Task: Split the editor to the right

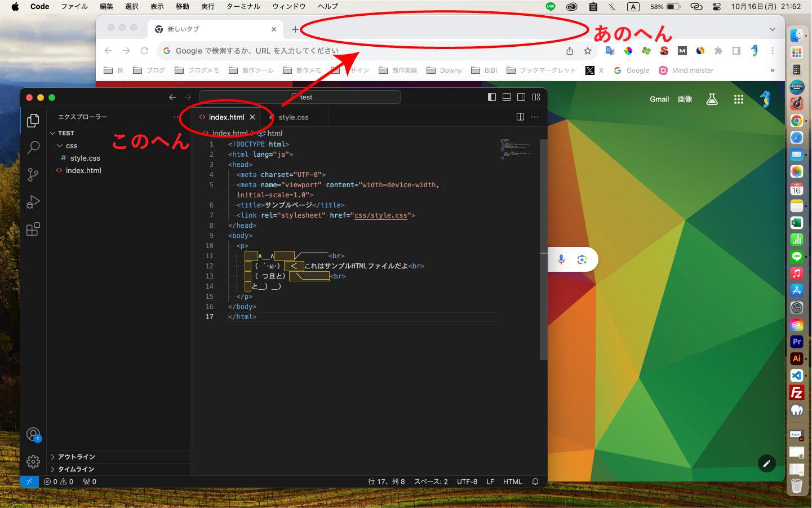Action: click(520, 117)
